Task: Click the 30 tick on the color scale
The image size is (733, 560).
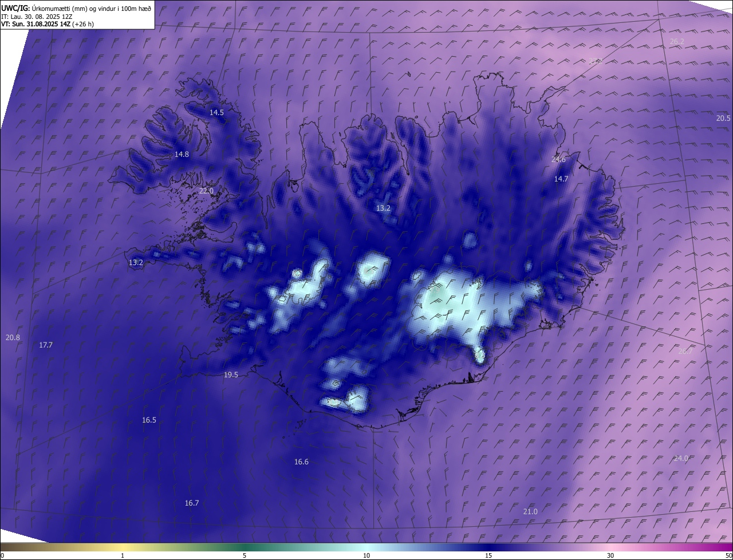Action: coord(610,556)
